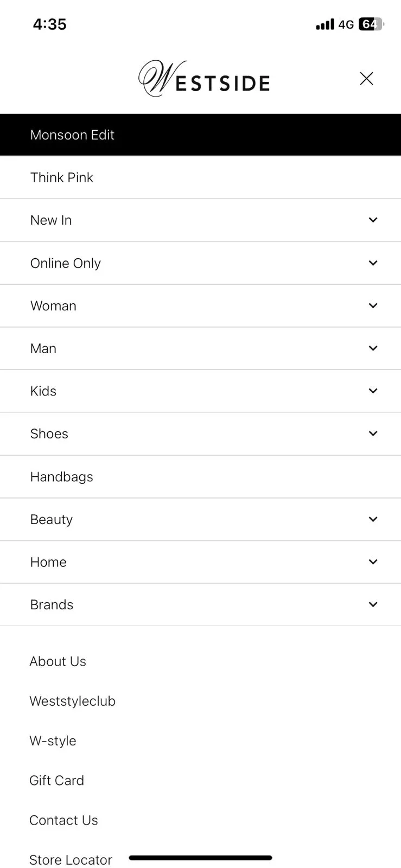
Task: Expand the Shoes category chevron
Action: [373, 433]
